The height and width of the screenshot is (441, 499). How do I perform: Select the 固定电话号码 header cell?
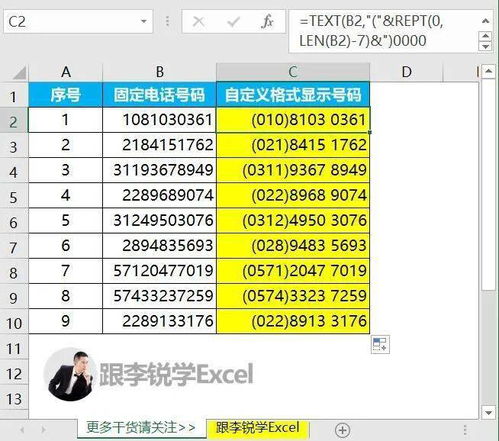(x=160, y=95)
